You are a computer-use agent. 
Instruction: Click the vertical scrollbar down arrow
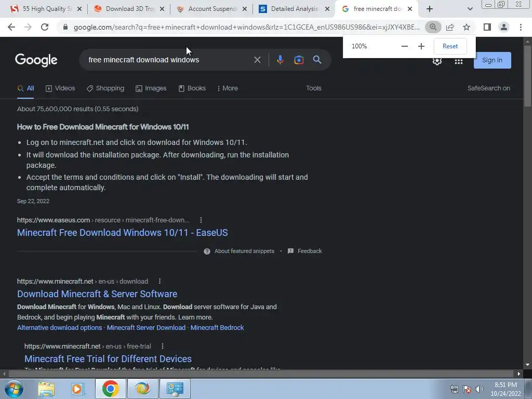[528, 365]
